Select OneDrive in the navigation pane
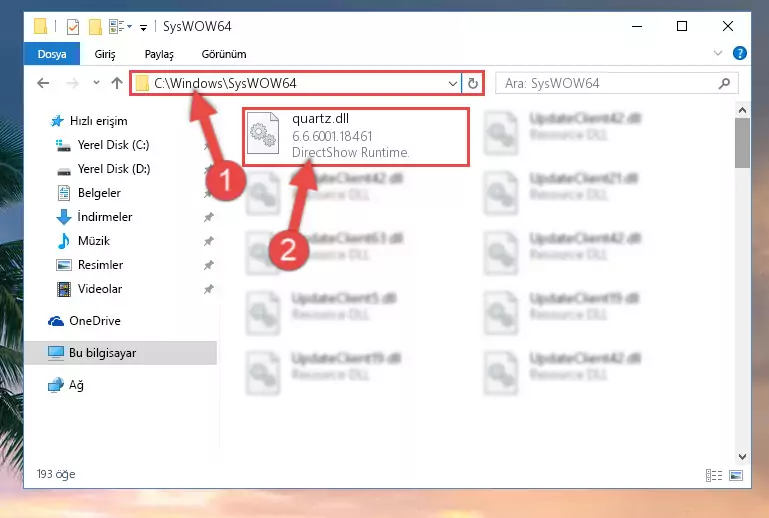The width and height of the screenshot is (769, 518). pos(84,321)
